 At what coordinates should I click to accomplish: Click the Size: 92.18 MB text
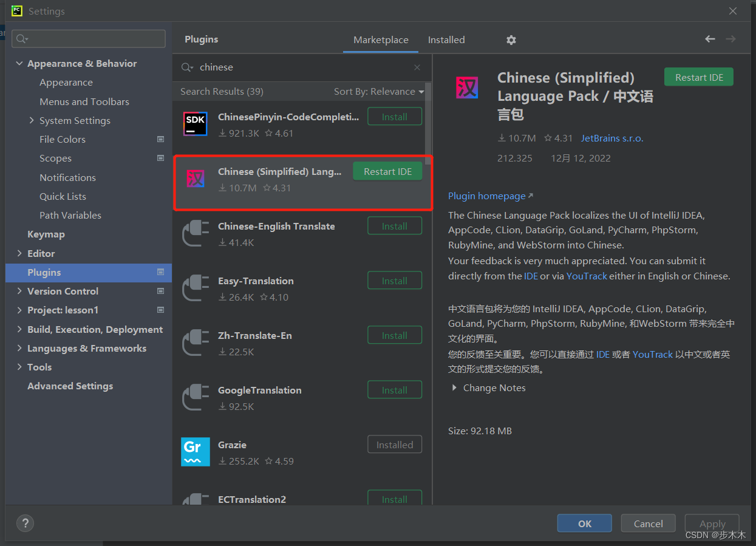(480, 431)
